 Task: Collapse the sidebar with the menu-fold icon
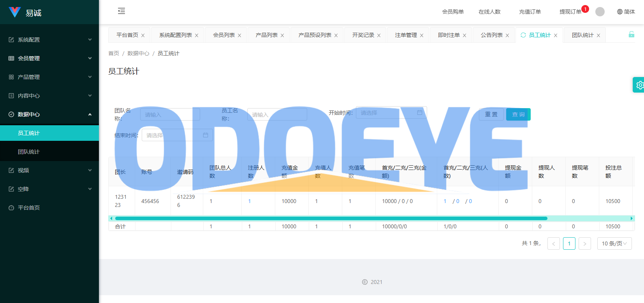(121, 11)
